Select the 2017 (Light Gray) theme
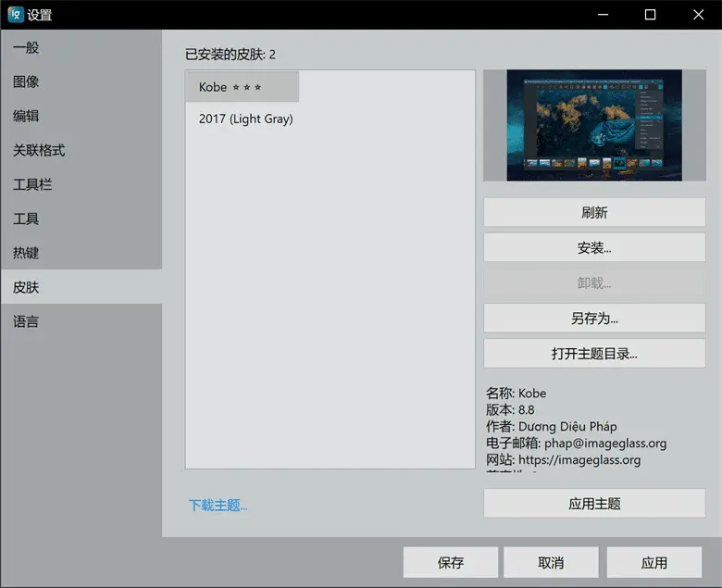The height and width of the screenshot is (588, 722). point(246,119)
